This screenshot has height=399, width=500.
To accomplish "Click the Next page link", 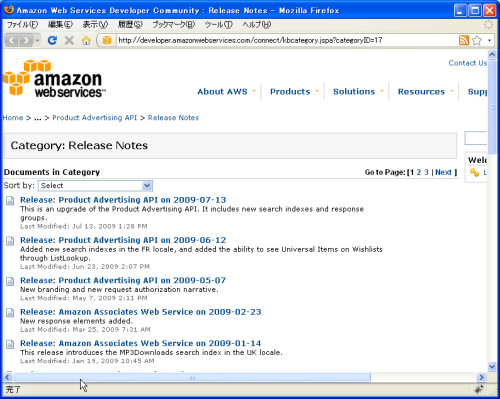I will tap(443, 172).
